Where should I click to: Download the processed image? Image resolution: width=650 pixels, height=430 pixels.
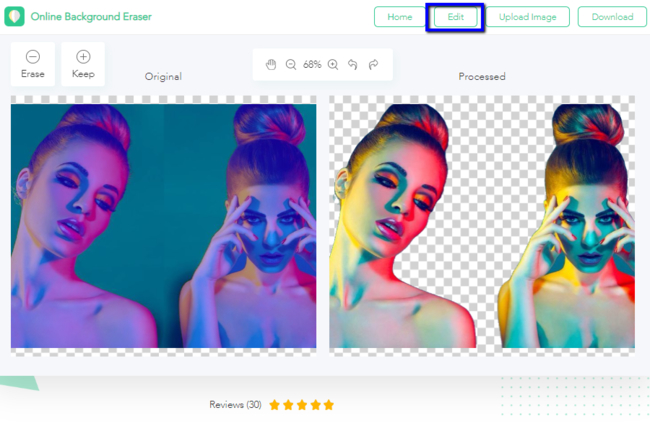[x=612, y=17]
